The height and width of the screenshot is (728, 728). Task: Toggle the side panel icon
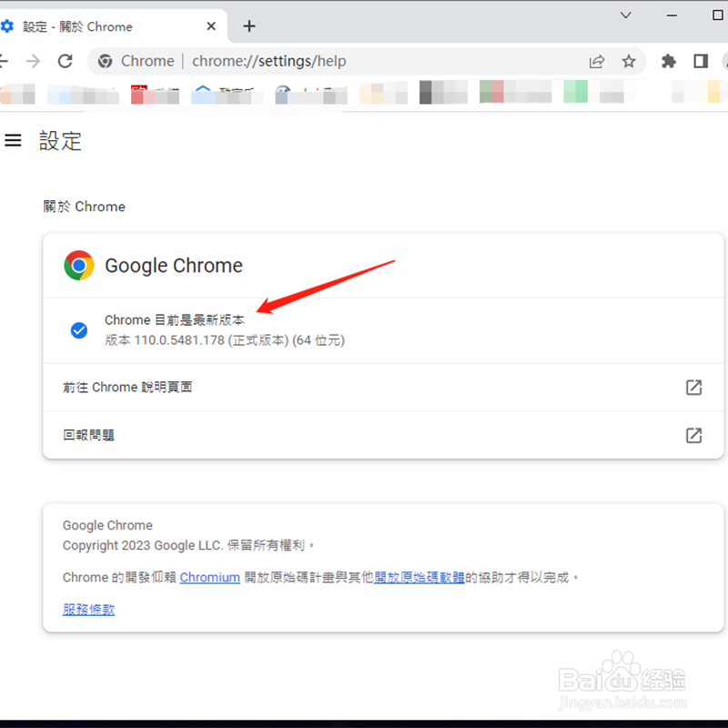tap(701, 61)
